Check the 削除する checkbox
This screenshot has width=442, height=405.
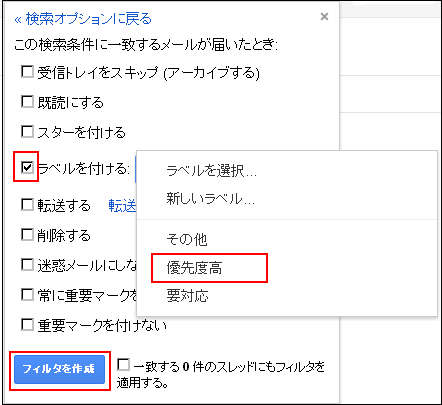pyautogui.click(x=27, y=234)
